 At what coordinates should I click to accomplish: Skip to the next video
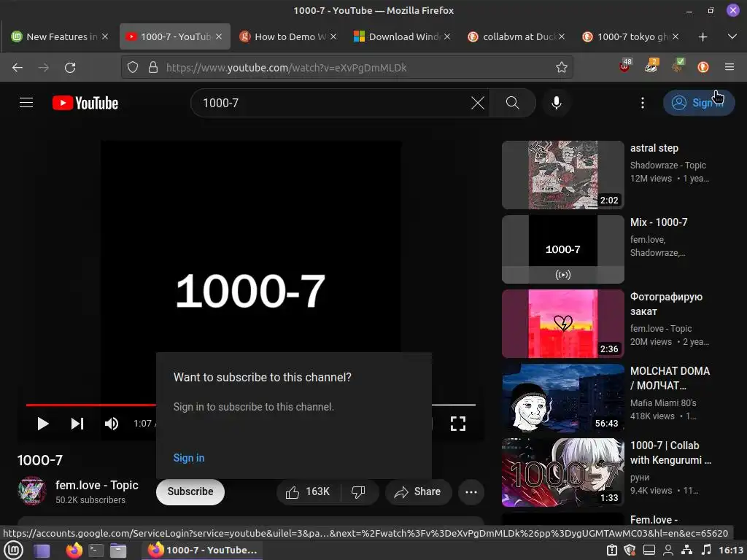(x=77, y=424)
